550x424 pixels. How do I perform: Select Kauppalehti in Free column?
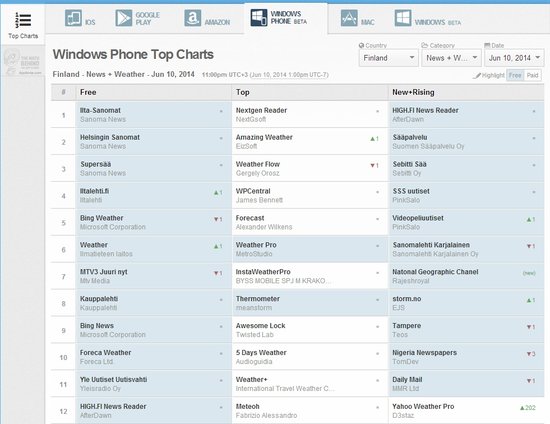[99, 299]
